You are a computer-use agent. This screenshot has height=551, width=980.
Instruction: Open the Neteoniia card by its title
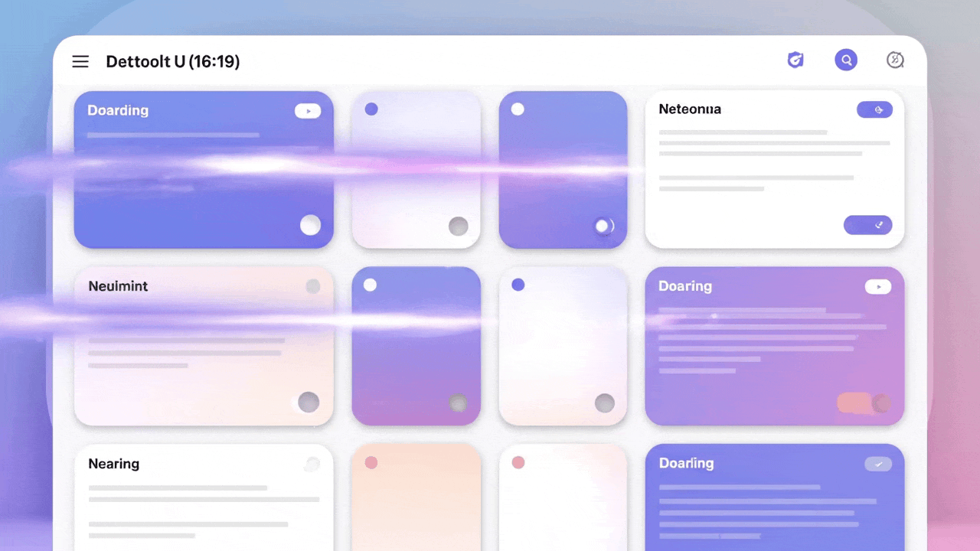(x=690, y=109)
